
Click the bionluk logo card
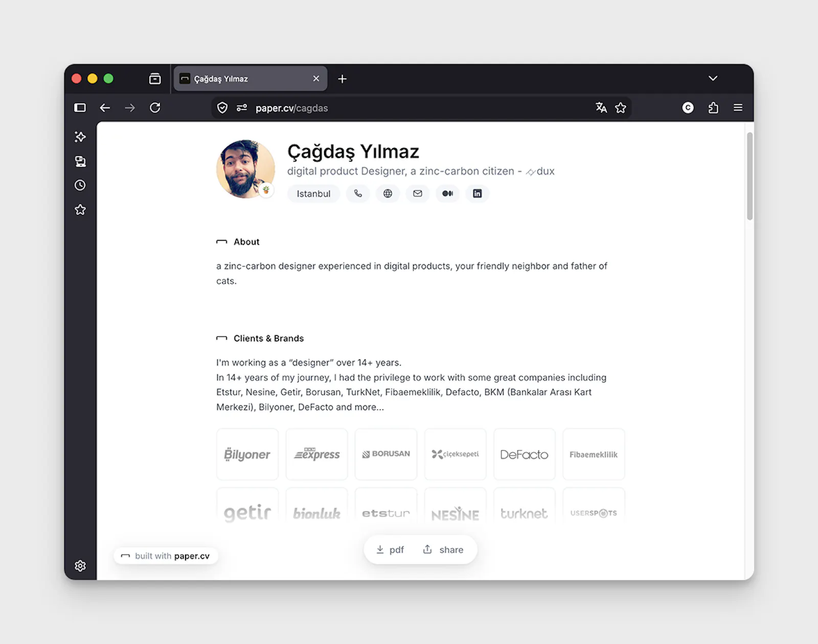click(316, 506)
